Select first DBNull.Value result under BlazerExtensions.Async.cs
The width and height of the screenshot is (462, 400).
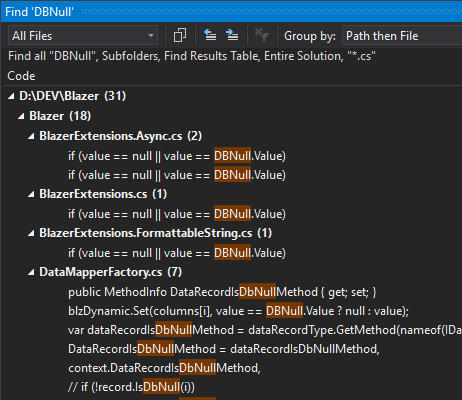coord(177,156)
